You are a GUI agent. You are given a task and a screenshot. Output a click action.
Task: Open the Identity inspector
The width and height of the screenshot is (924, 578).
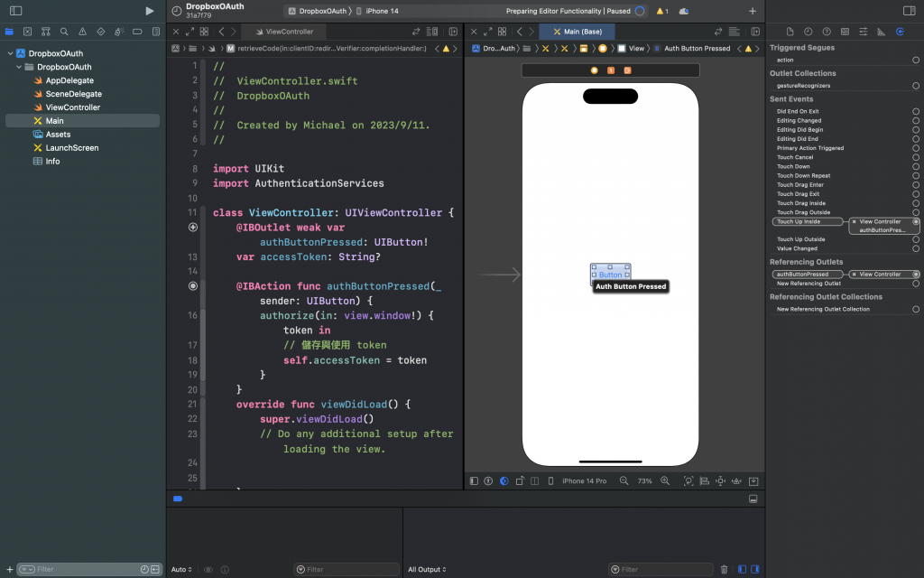pyautogui.click(x=845, y=32)
